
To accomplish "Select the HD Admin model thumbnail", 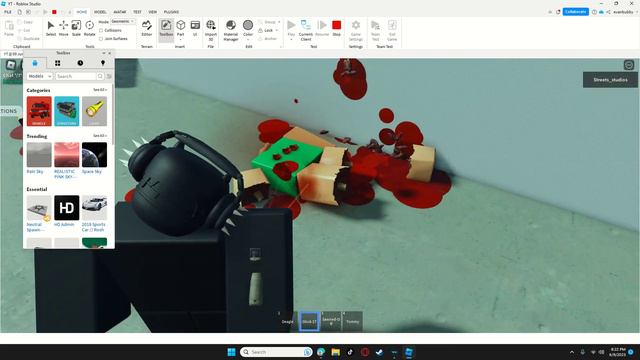I will (x=67, y=208).
